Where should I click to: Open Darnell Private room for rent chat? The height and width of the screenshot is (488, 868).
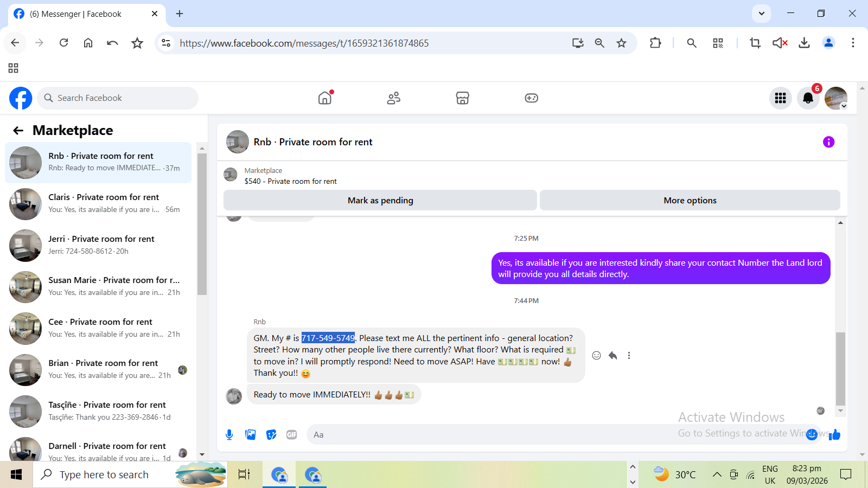pyautogui.click(x=98, y=449)
